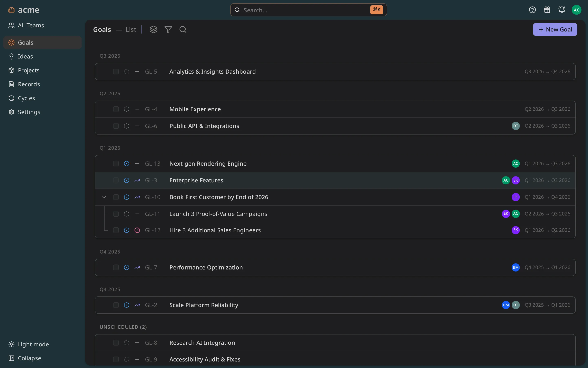Image resolution: width=588 pixels, height=368 pixels.
Task: Check the box for Mobile Experience
Action: 116,109
